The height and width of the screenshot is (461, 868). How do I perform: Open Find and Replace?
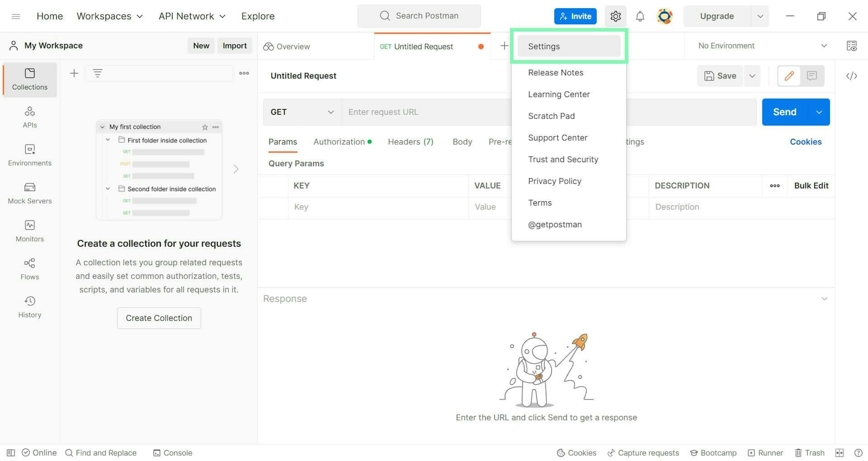point(101,453)
